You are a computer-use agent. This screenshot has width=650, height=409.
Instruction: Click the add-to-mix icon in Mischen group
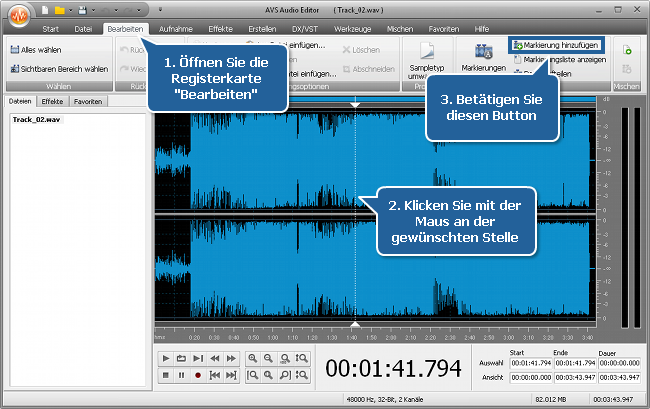[x=627, y=50]
